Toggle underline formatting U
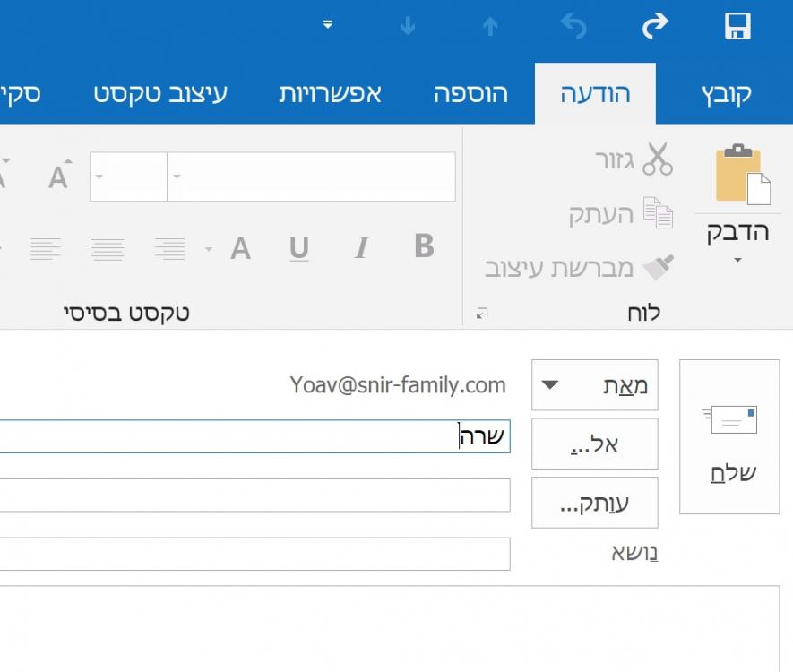This screenshot has height=672, width=793. [299, 248]
